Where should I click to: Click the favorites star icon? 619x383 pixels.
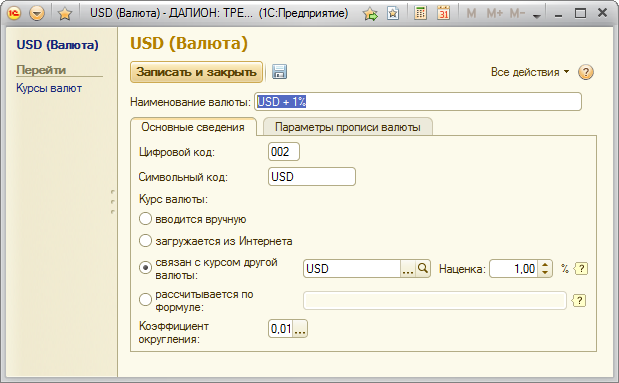coord(65,14)
